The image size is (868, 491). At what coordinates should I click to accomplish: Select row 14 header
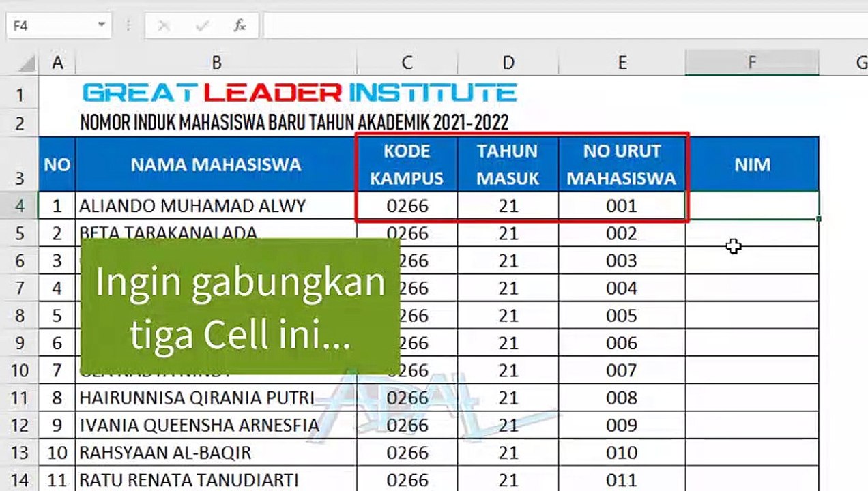click(19, 480)
